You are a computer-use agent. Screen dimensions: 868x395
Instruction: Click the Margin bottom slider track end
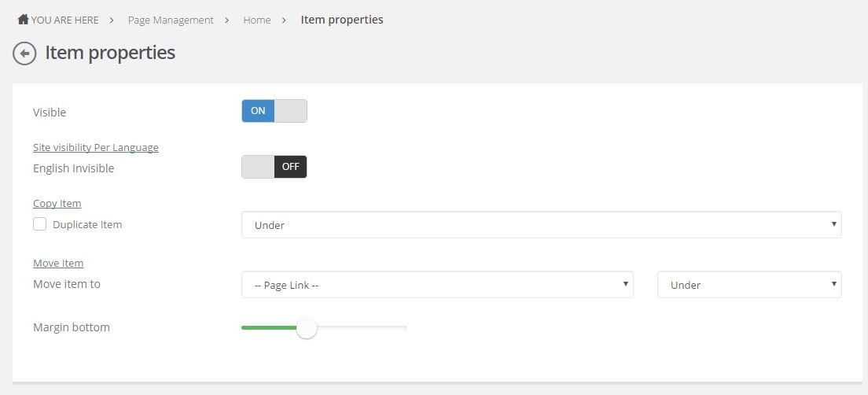(x=404, y=328)
